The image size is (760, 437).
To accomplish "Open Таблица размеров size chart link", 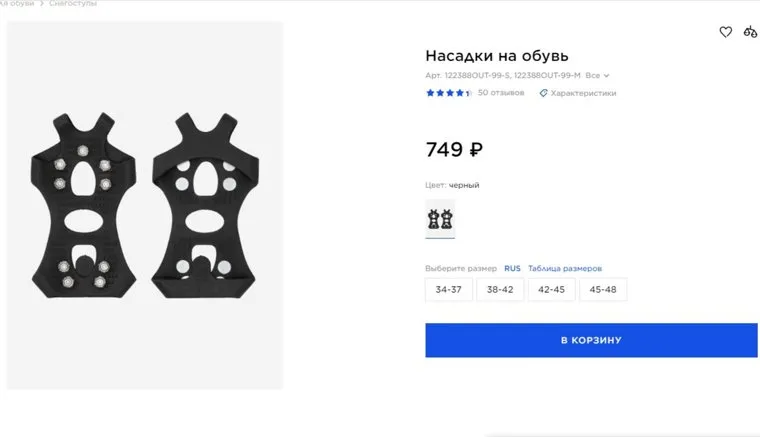I will coord(565,268).
